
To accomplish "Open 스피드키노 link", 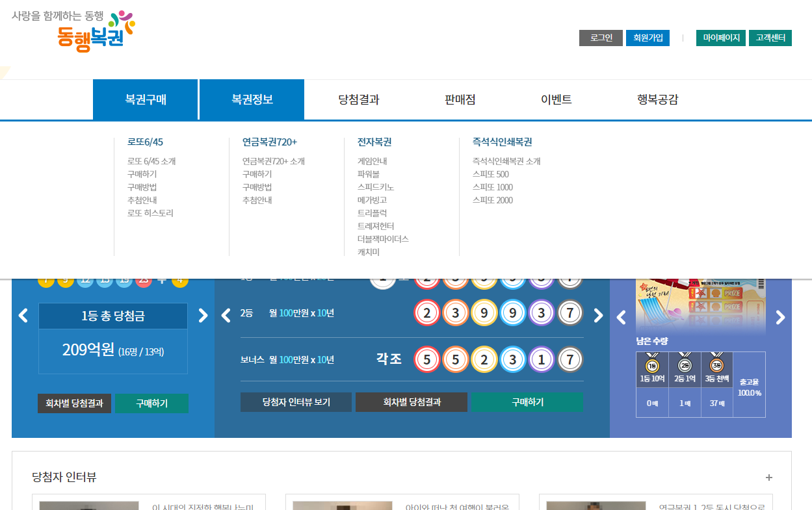I will (x=376, y=187).
